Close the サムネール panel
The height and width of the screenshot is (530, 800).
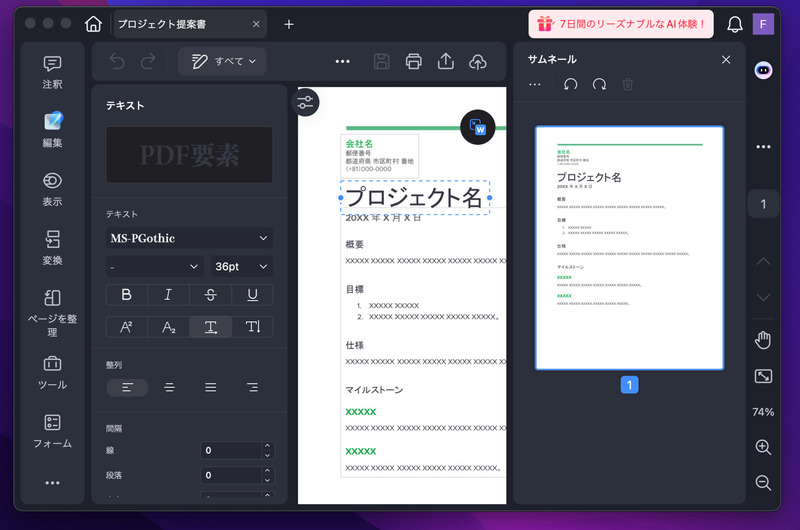[726, 60]
